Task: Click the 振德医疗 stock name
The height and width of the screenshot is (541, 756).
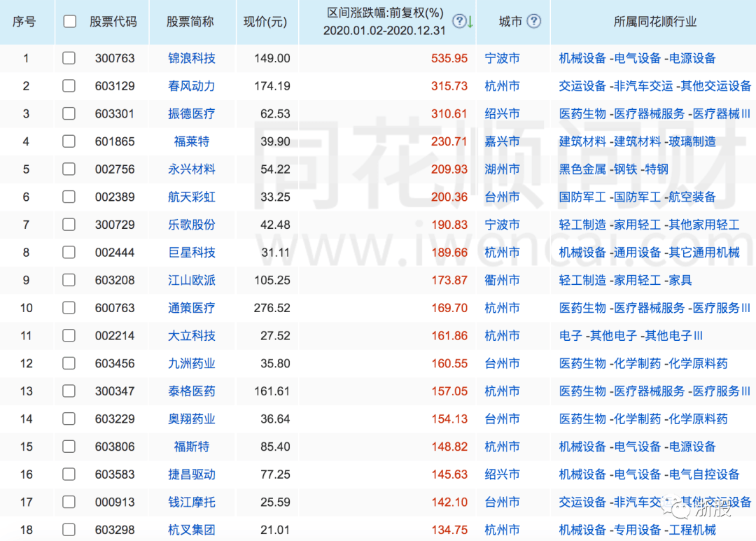Action: (192, 113)
